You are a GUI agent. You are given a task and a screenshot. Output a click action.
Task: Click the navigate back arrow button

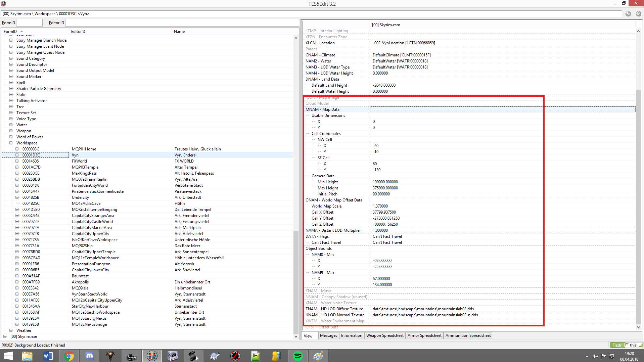coord(628,14)
